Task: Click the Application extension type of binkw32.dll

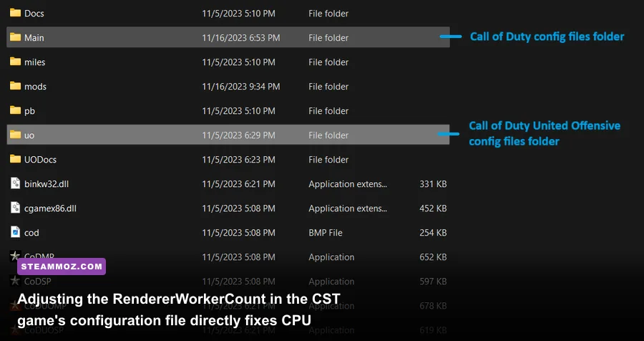Action: (348, 184)
